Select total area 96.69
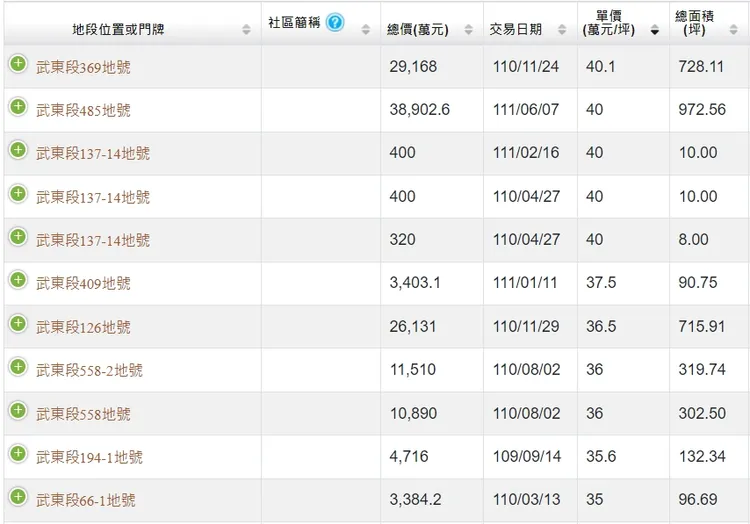The height and width of the screenshot is (524, 750). [698, 500]
